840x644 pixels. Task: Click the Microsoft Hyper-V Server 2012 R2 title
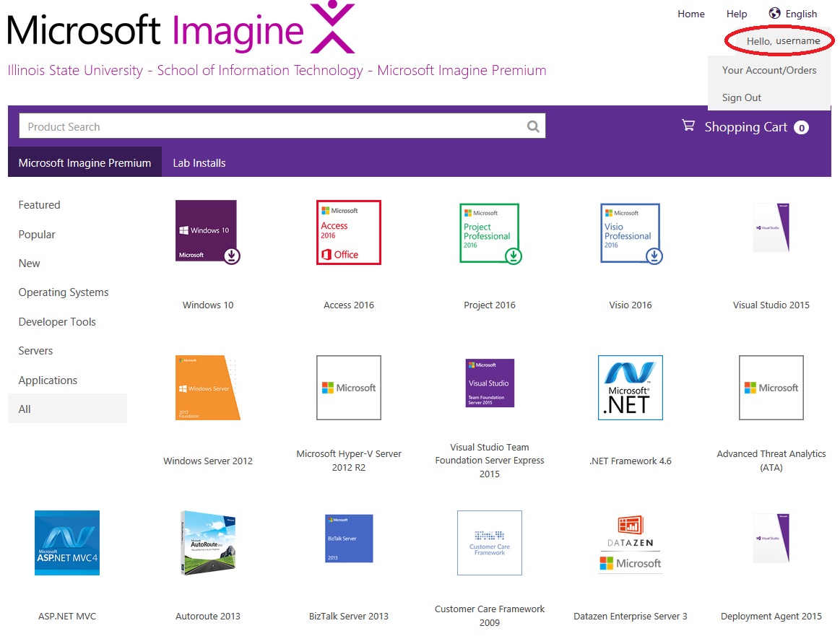coord(349,461)
